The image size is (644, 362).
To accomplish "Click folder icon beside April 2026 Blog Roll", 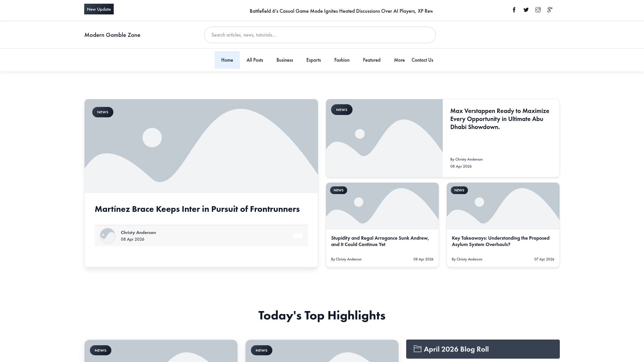I will 417,349.
